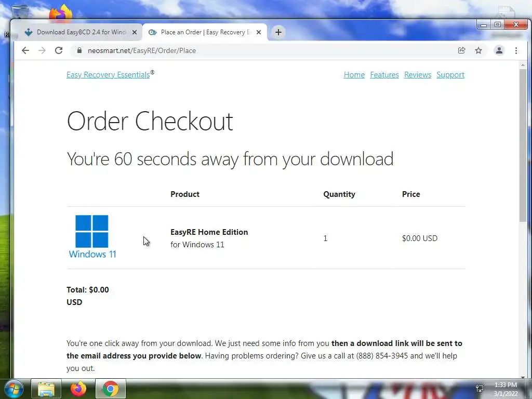Open a new tab with plus button

(278, 32)
